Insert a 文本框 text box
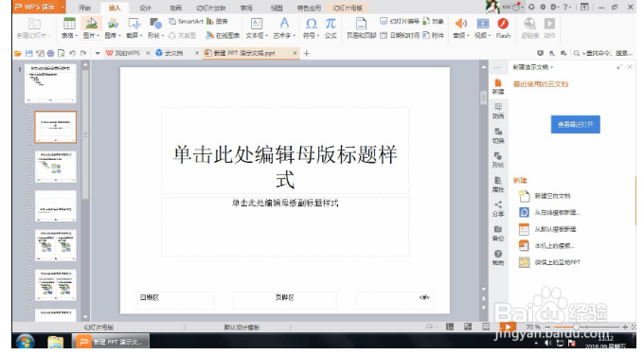Image resolution: width=644 pixels, height=355 pixels. click(x=257, y=24)
